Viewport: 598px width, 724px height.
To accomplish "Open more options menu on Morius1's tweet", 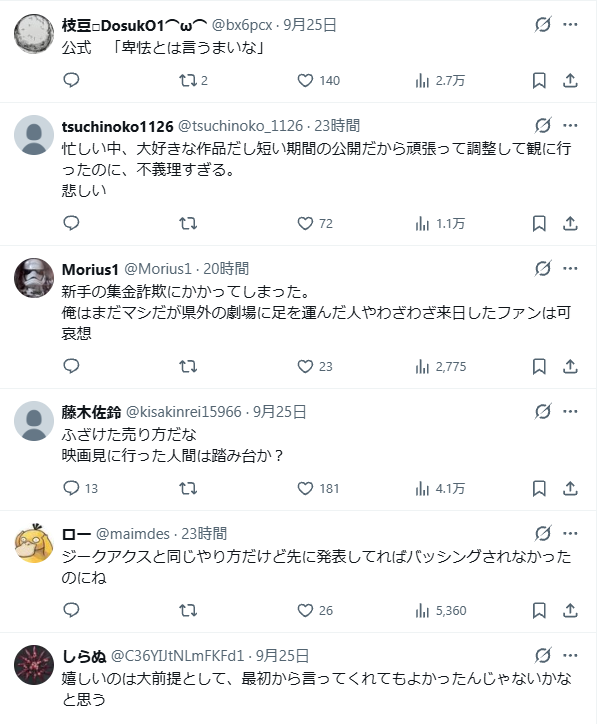I will click(570, 268).
